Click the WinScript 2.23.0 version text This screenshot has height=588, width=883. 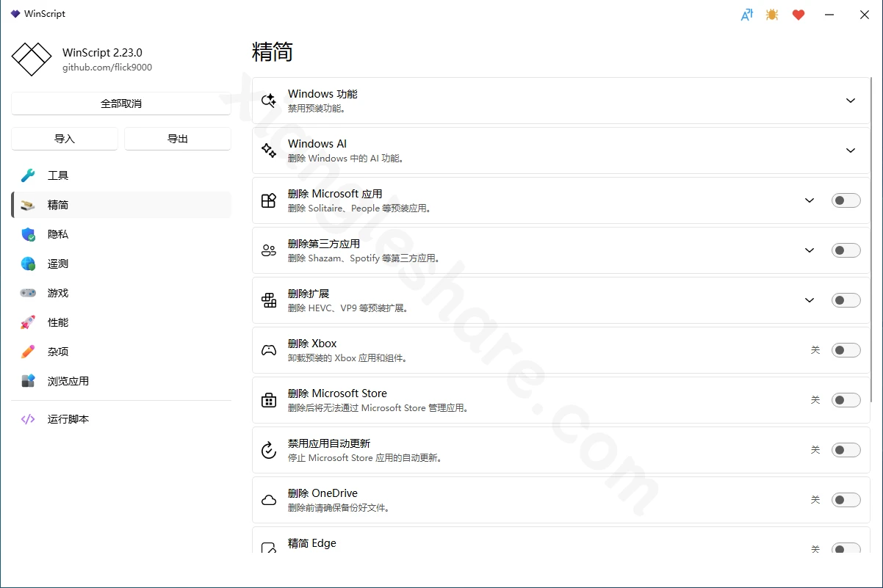coord(102,53)
